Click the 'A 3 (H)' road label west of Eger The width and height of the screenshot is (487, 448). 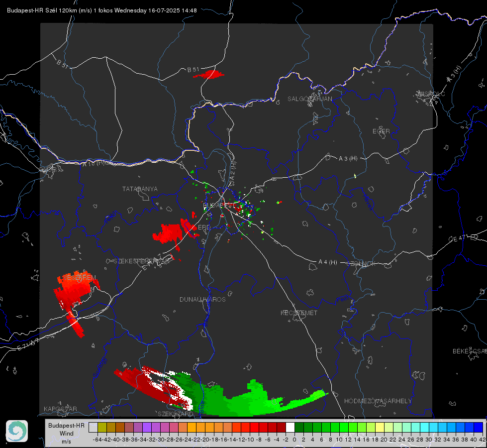348,158
